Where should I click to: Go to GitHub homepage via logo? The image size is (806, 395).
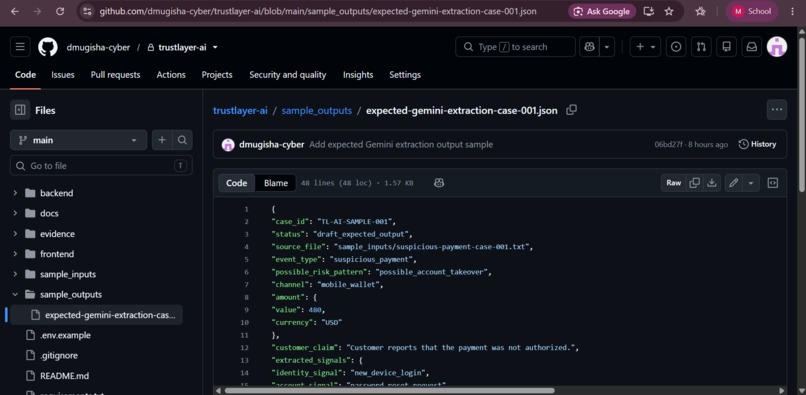click(48, 47)
